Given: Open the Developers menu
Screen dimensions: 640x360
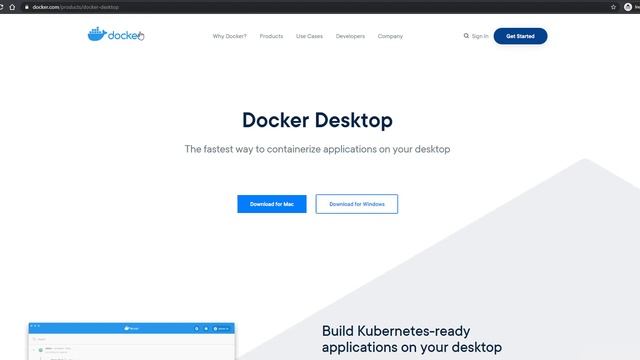Looking at the screenshot, I should [x=350, y=36].
